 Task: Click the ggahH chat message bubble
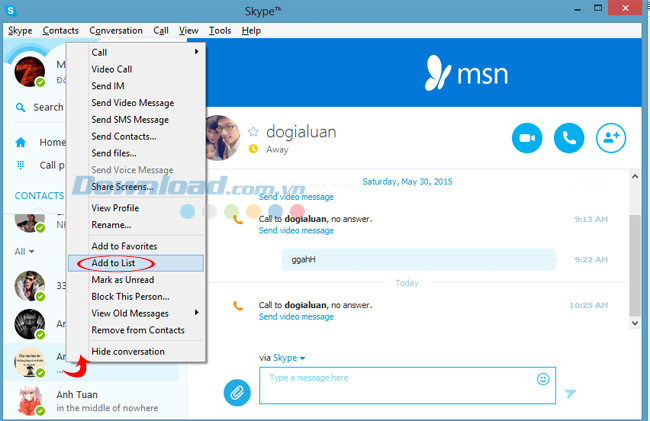click(419, 260)
